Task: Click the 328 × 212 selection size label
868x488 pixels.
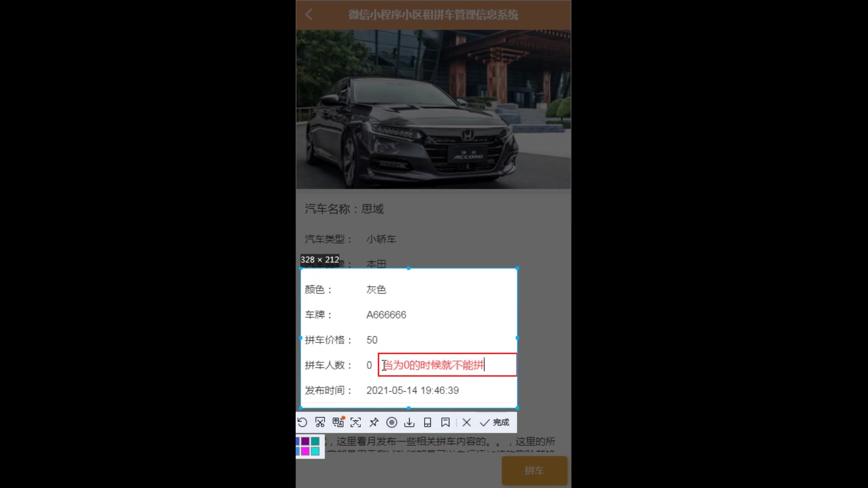Action: tap(320, 259)
